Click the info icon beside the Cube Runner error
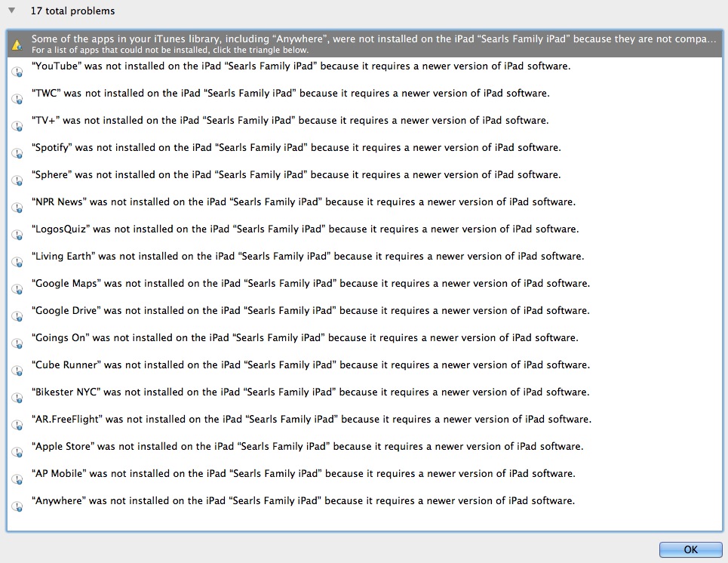 point(17,371)
